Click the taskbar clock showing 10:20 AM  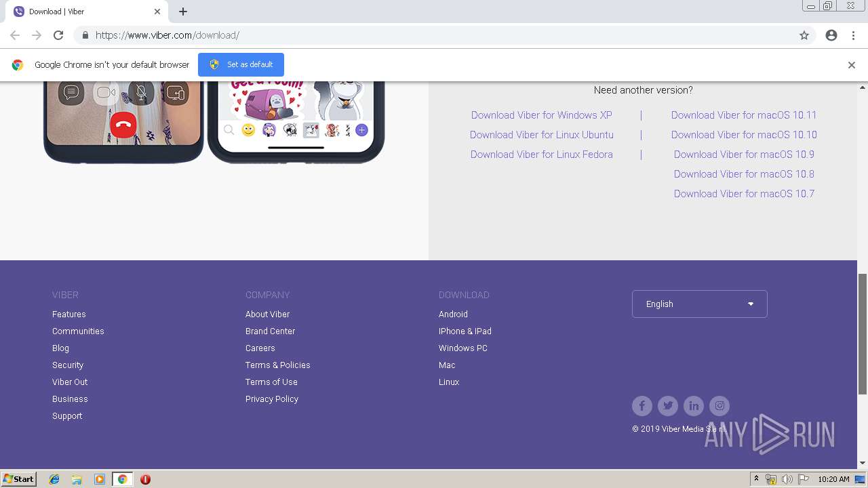[833, 479]
